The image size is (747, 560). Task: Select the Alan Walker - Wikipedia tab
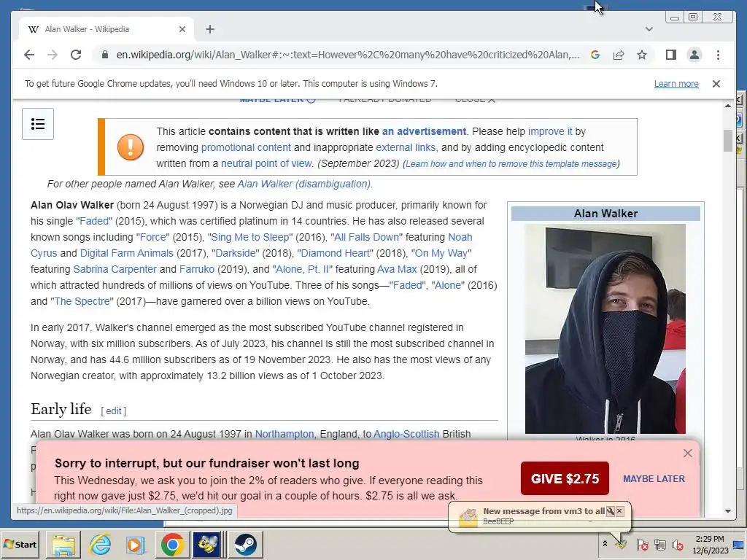coord(107,29)
